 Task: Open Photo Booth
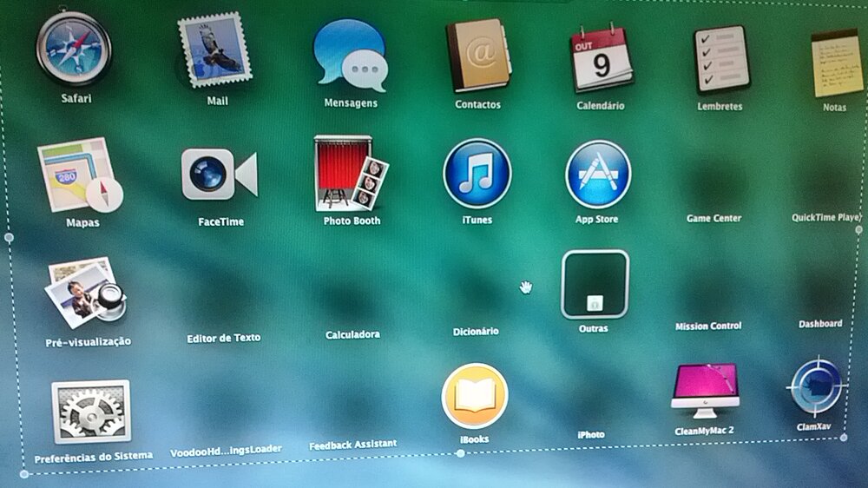click(351, 174)
